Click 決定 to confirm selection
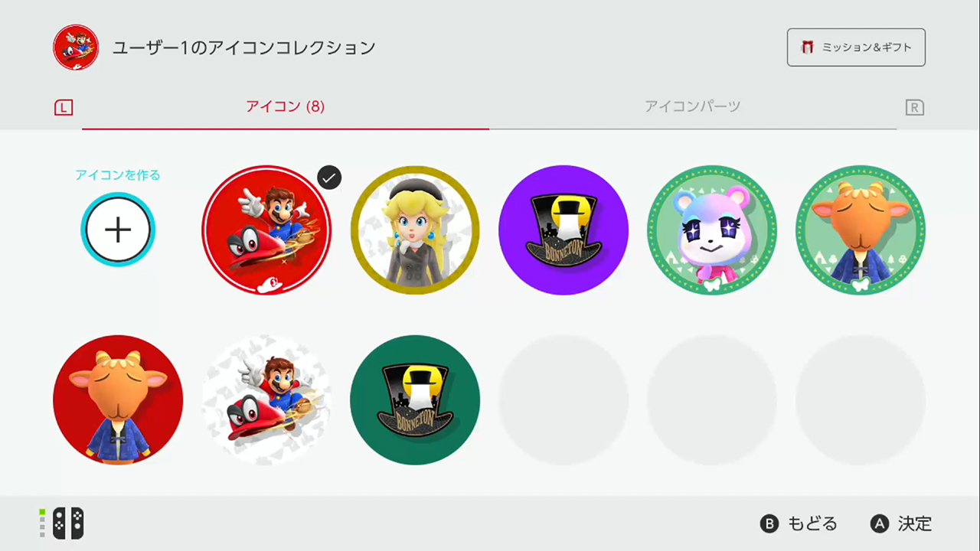 tap(901, 523)
